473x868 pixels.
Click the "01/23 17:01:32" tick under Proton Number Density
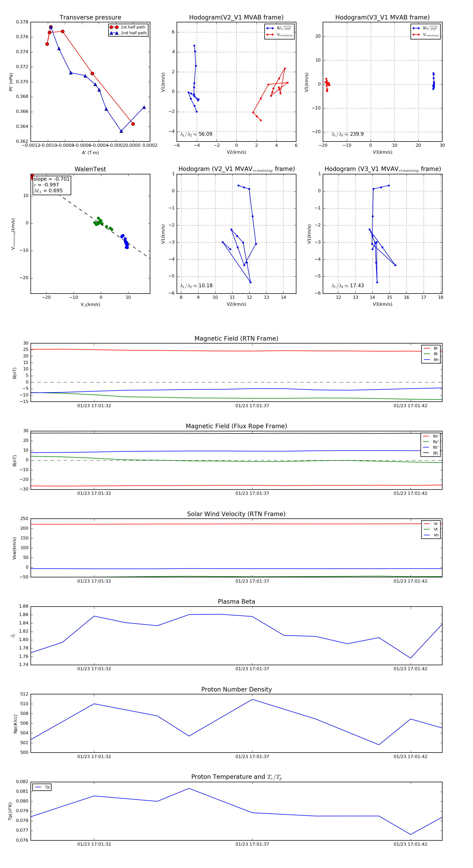[x=94, y=756]
